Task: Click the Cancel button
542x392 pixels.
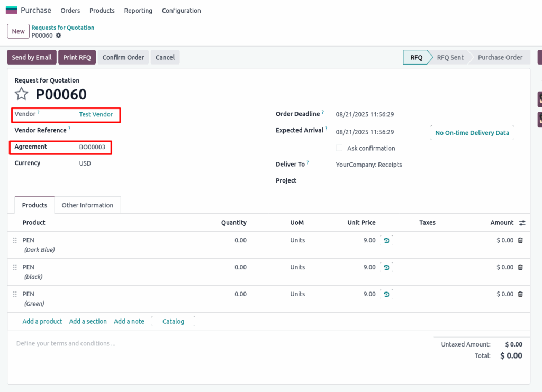Action: click(x=165, y=57)
